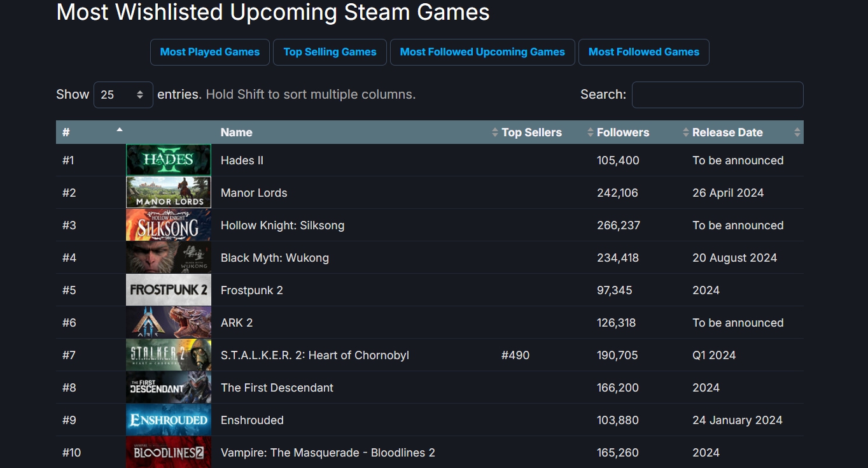Select the 20 August 2024 release date

(735, 258)
